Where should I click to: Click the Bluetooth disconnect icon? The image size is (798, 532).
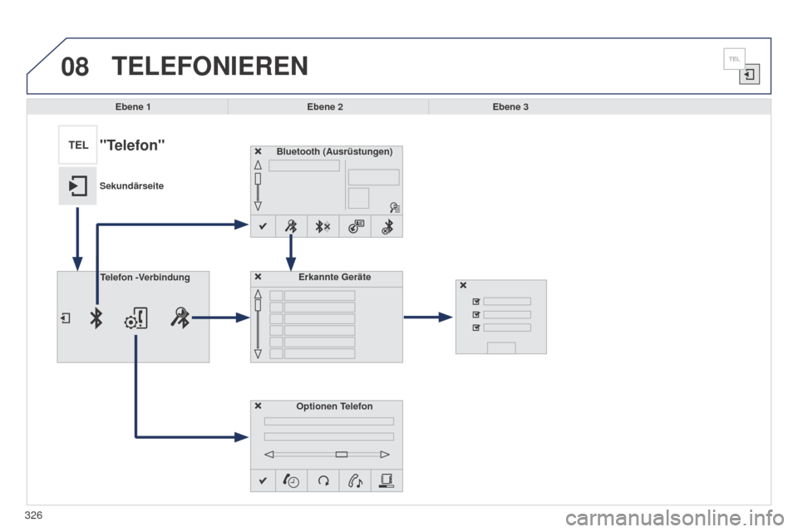[323, 227]
